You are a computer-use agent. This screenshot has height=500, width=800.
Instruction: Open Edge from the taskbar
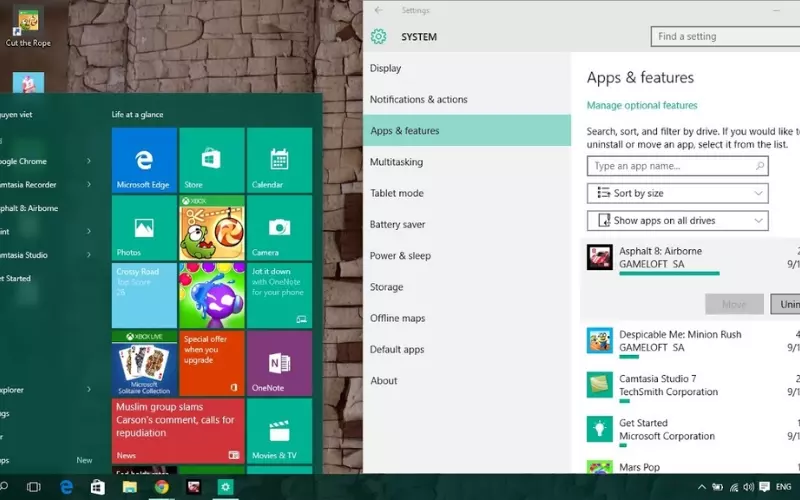click(66, 487)
